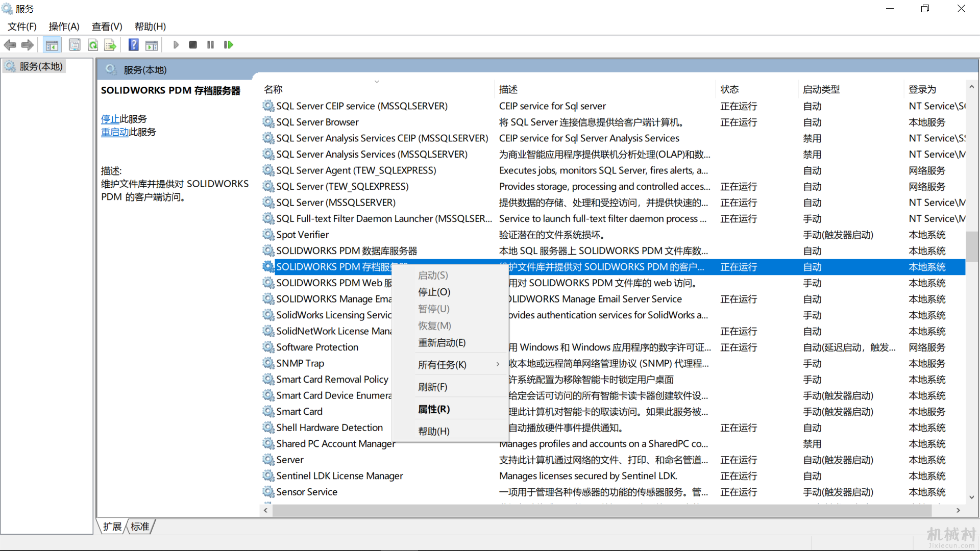This screenshot has height=551, width=980.
Task: Click the vertical scrollbar down arrow
Action: [972, 497]
